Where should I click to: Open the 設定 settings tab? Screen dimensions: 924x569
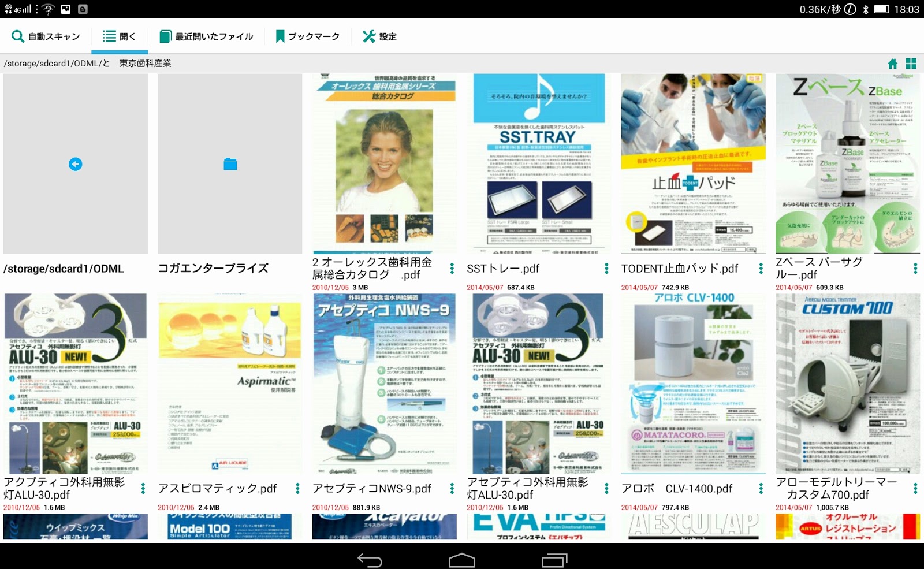coord(379,36)
